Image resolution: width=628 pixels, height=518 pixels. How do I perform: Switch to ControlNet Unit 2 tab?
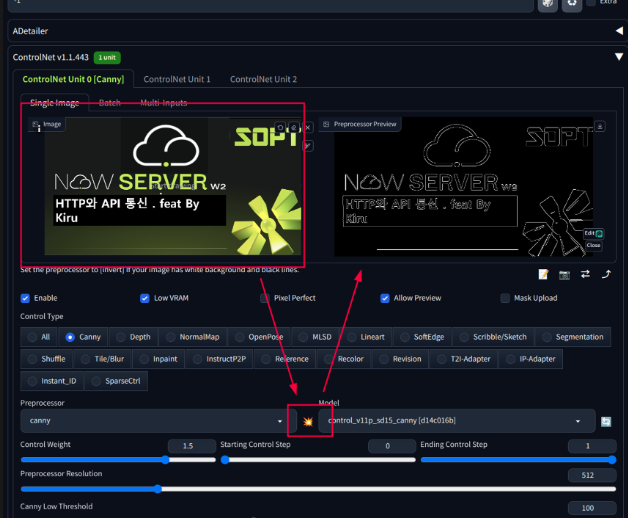pos(263,79)
